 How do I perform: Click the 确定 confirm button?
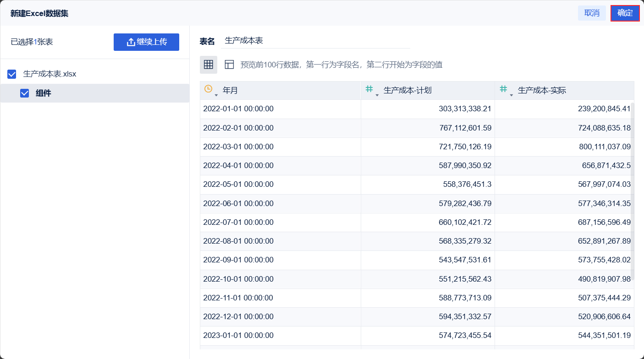coord(625,13)
